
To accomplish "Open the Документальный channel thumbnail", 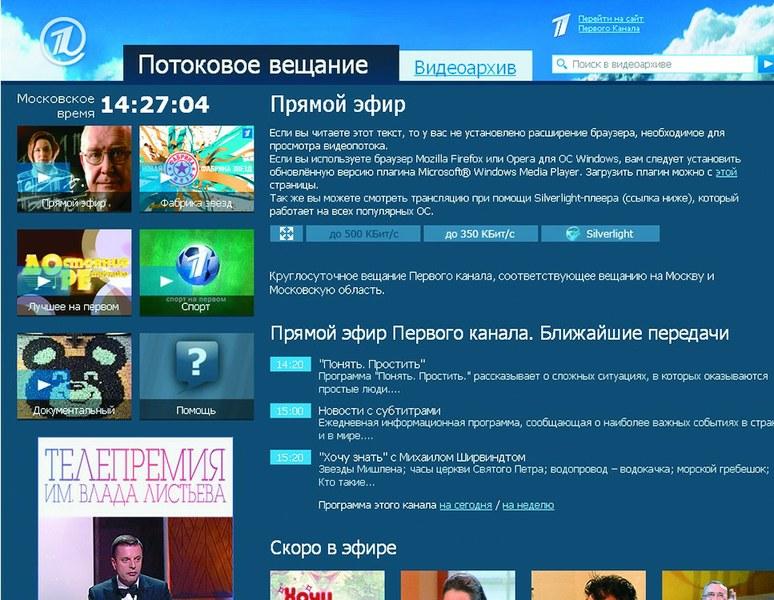I will (74, 376).
